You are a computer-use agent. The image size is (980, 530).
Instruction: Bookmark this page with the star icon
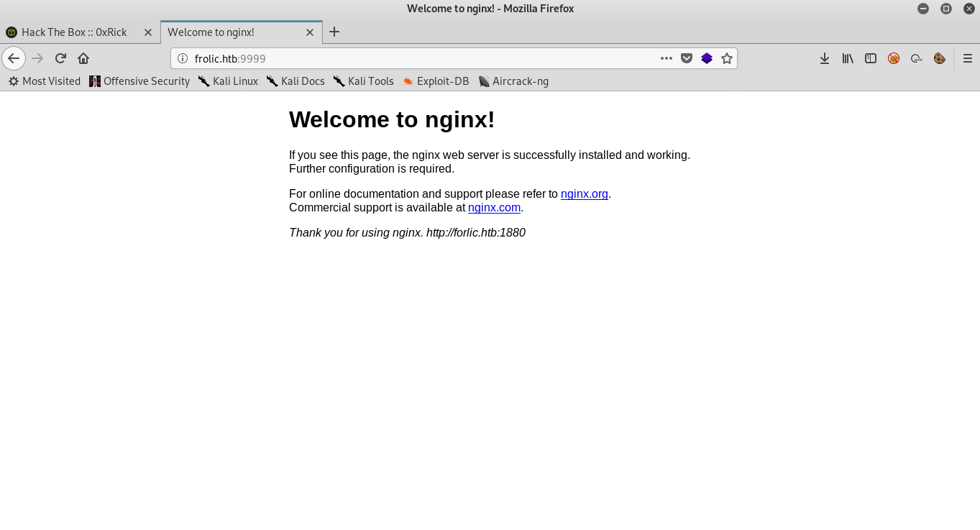[727, 58]
